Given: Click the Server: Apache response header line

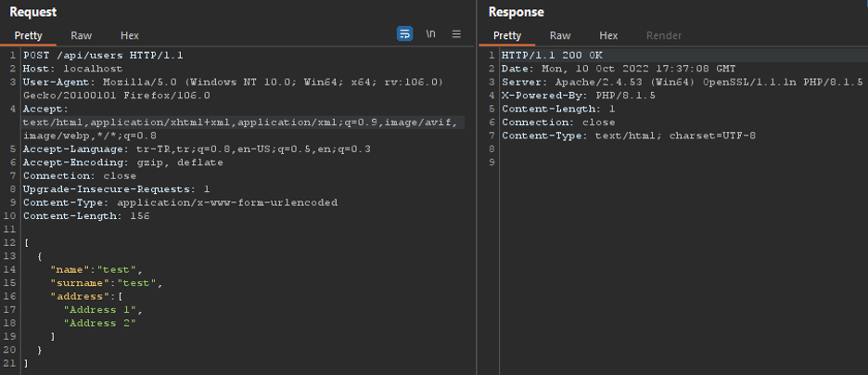Looking at the screenshot, I should click(x=682, y=82).
